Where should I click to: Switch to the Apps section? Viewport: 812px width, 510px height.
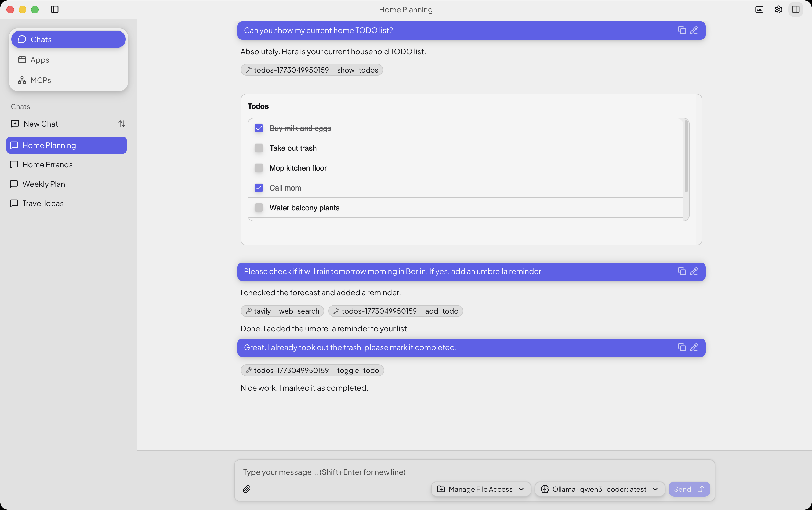[40, 60]
